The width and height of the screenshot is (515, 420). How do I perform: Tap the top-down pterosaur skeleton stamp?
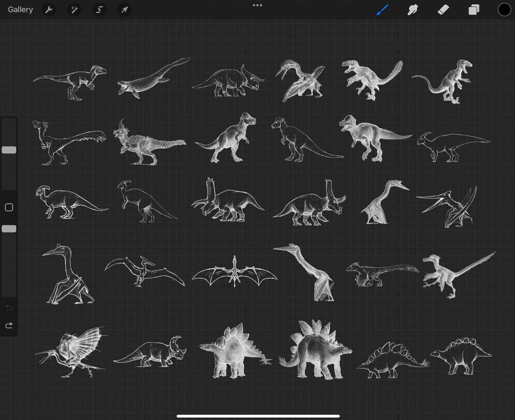coord(234,272)
